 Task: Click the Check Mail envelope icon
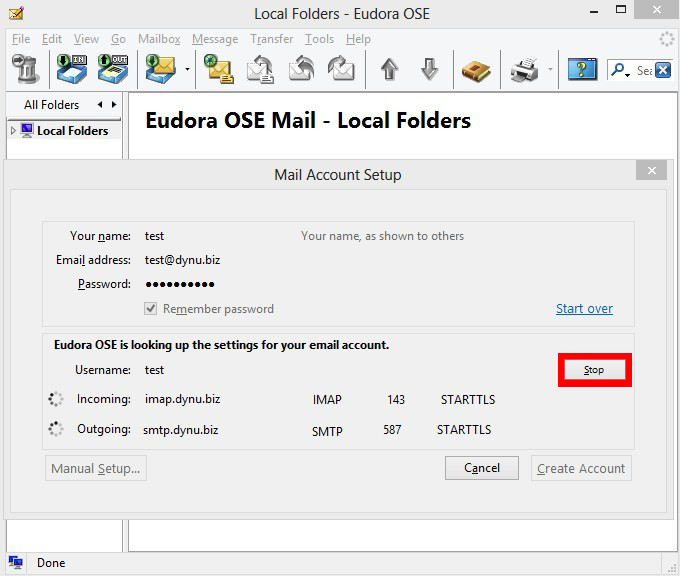[160, 69]
